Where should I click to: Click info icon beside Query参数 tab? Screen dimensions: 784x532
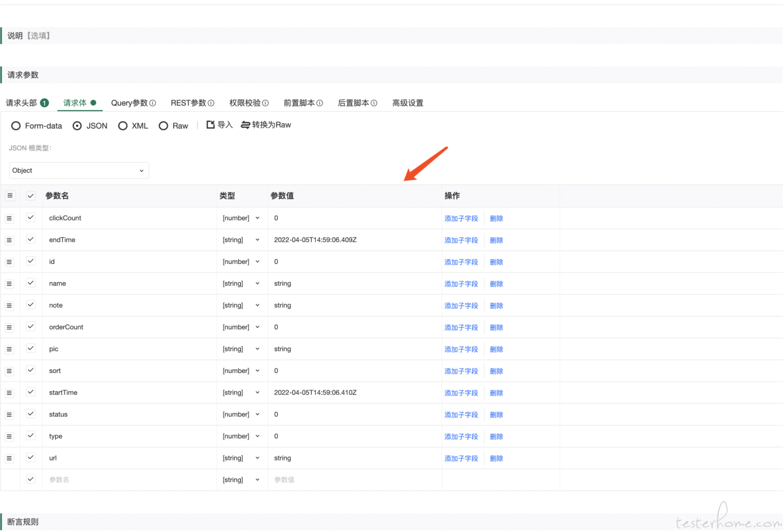click(153, 103)
